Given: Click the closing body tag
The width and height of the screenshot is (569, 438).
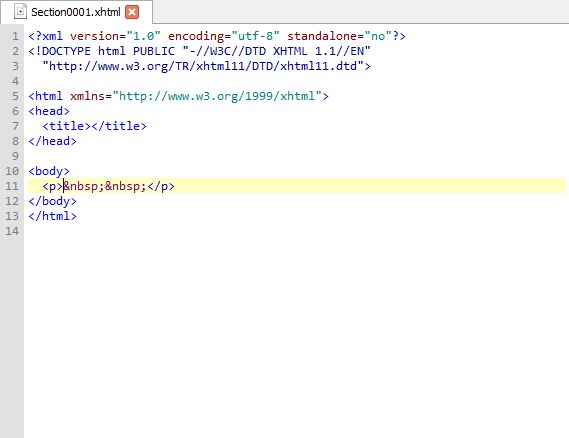Looking at the screenshot, I should 53,201.
